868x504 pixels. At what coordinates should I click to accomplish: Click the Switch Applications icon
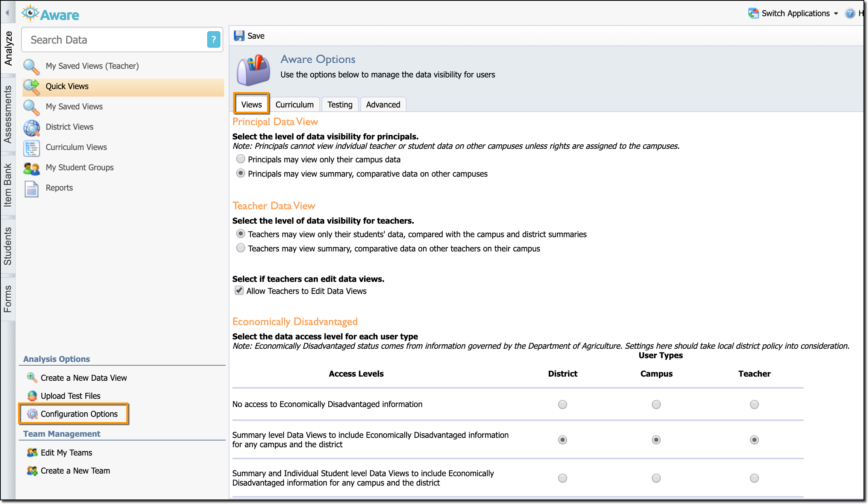[x=753, y=13]
